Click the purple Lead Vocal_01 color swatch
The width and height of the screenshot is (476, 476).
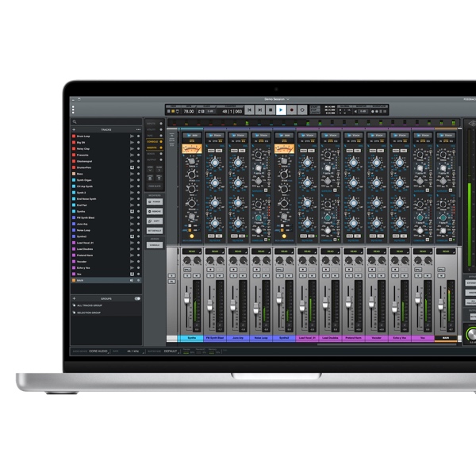pyautogui.click(x=74, y=243)
